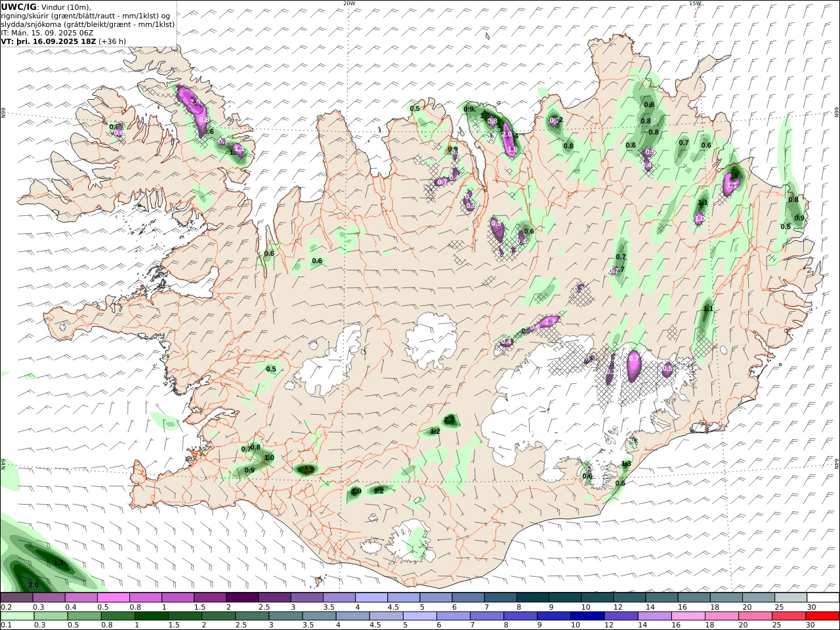
Task: Click the 20W longitude label
Action: pyautogui.click(x=349, y=3)
